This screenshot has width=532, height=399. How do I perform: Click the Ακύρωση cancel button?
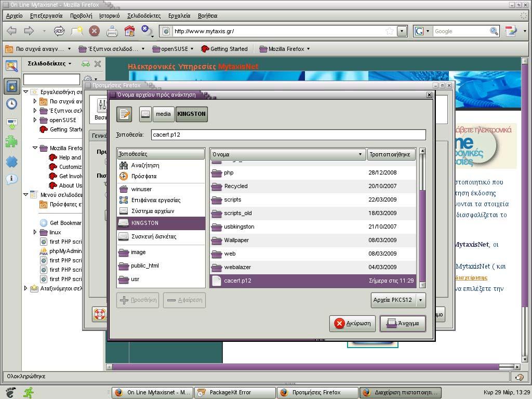click(x=353, y=323)
